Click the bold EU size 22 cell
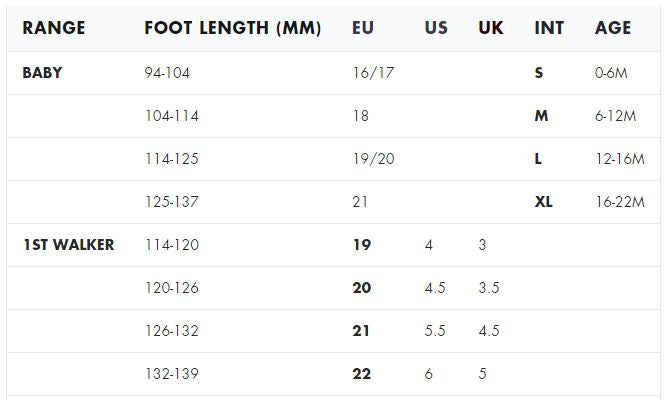Viewport: 667px width, 400px height. (x=361, y=374)
